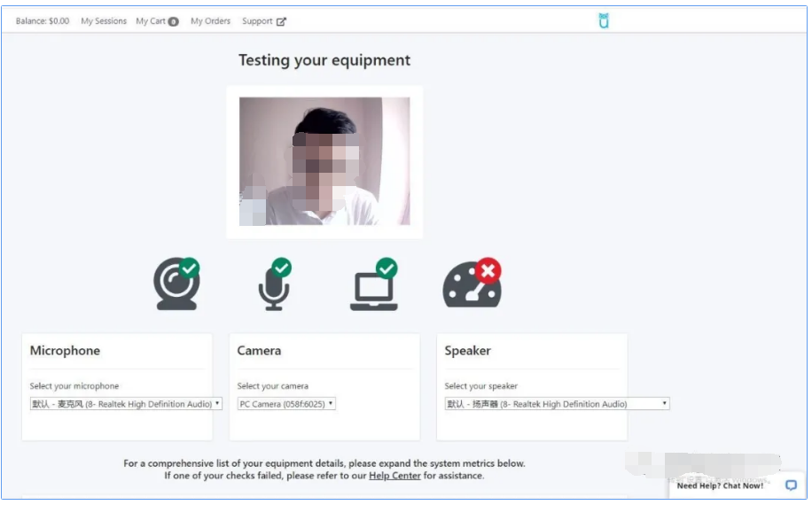Click Need Help? Chat Now! button

(x=720, y=486)
